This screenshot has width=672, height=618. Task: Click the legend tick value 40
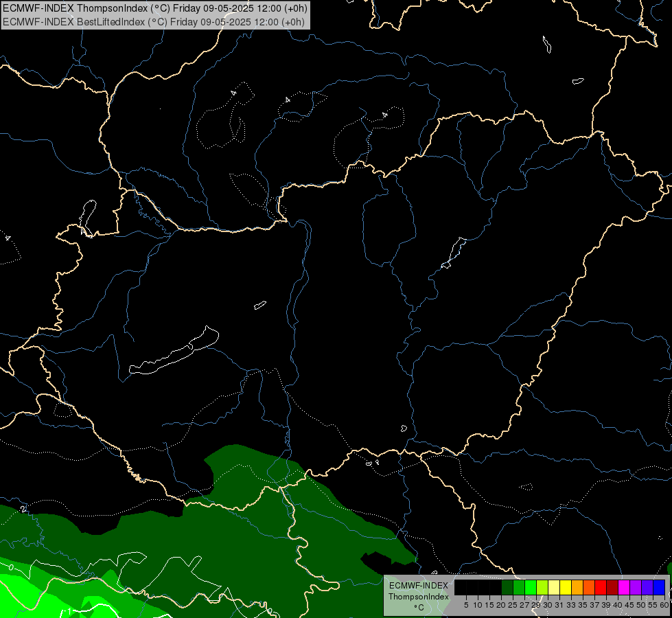[x=618, y=605]
